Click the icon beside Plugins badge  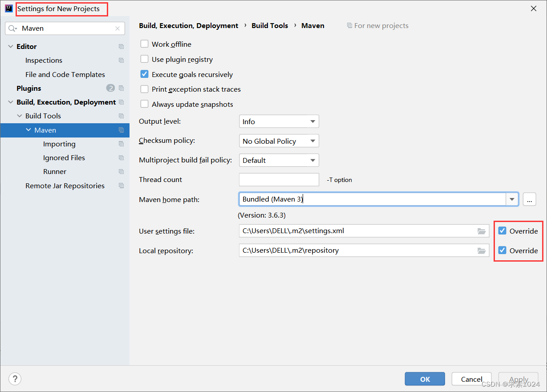click(x=121, y=89)
